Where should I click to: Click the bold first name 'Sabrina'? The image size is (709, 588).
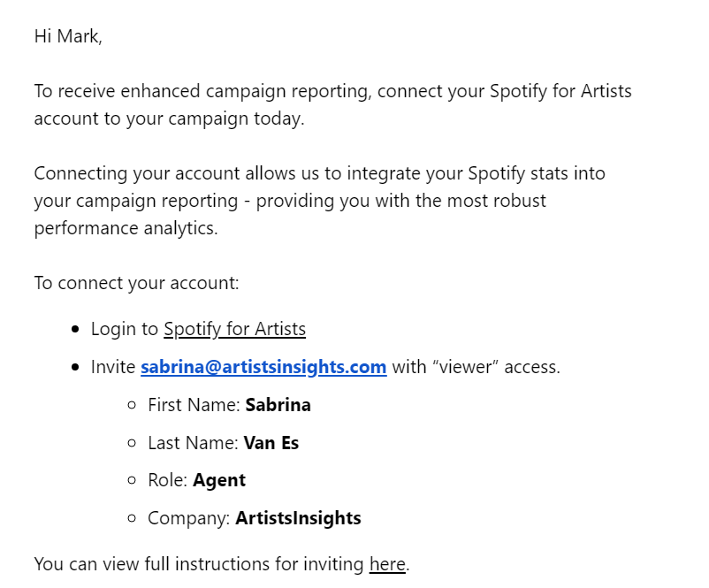(278, 405)
